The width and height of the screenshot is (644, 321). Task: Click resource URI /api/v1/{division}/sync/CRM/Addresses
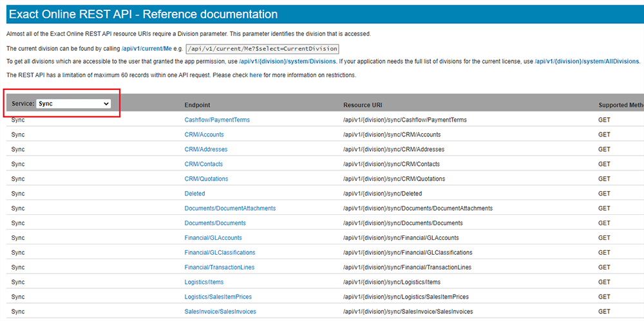pyautogui.click(x=394, y=149)
